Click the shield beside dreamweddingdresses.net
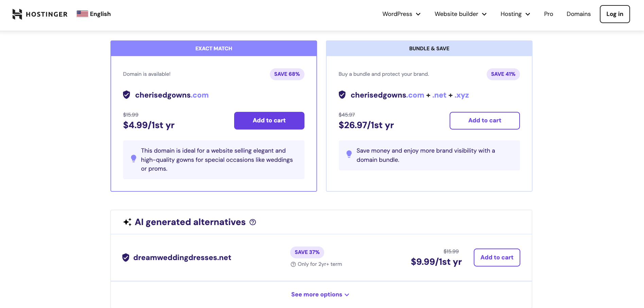The image size is (644, 308). 126,257
